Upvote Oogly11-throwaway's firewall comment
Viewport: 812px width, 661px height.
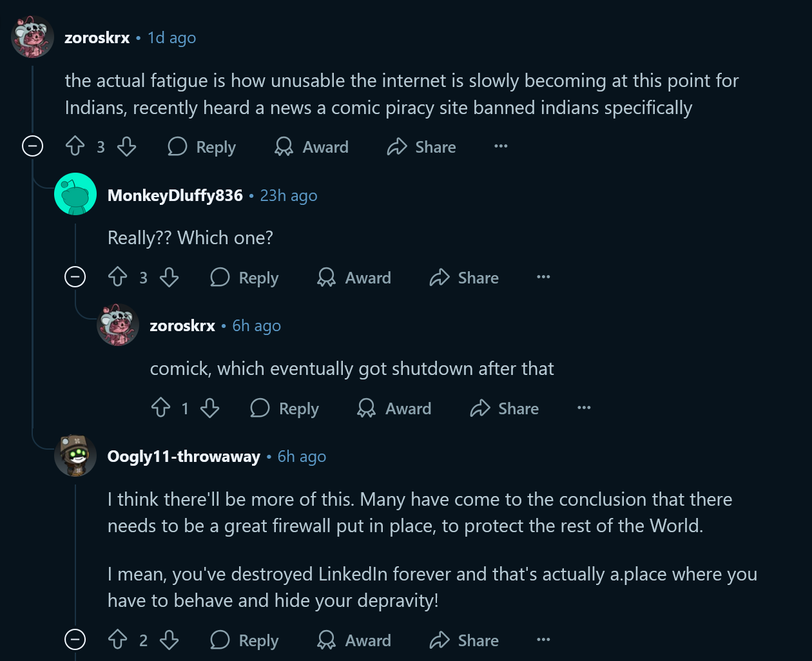click(x=118, y=640)
